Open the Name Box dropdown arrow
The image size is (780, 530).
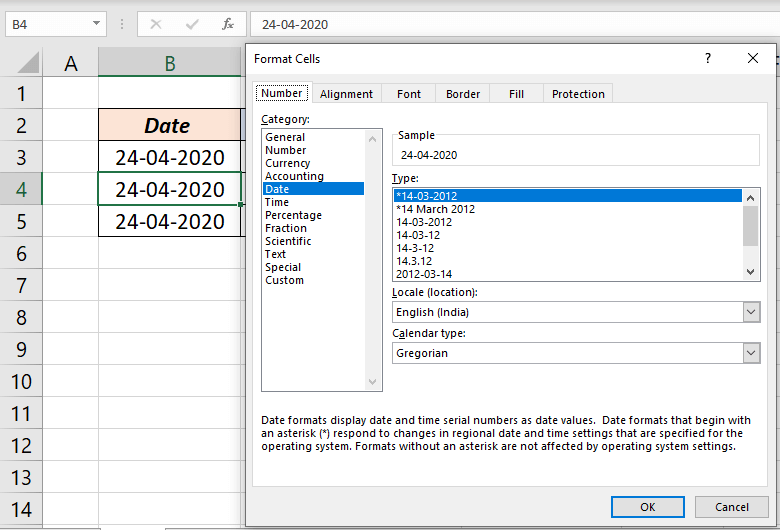96,23
